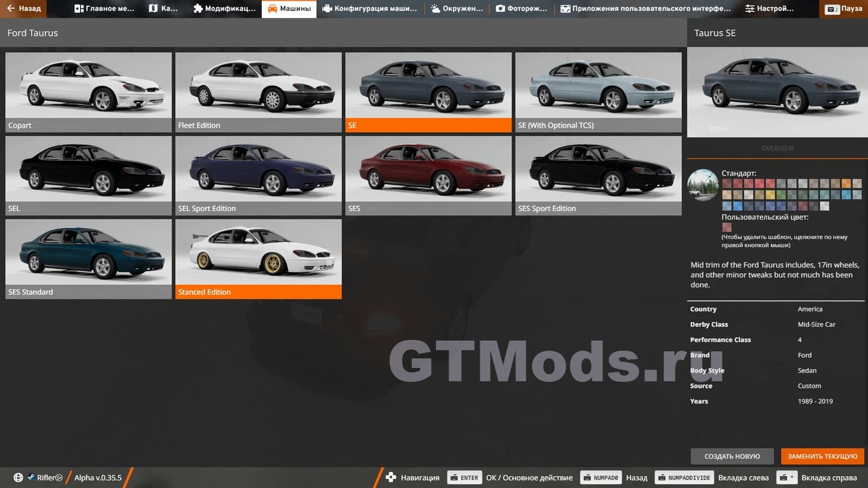Click the asterisk key hint icon
Screen dimensions: 868x488
[787, 478]
